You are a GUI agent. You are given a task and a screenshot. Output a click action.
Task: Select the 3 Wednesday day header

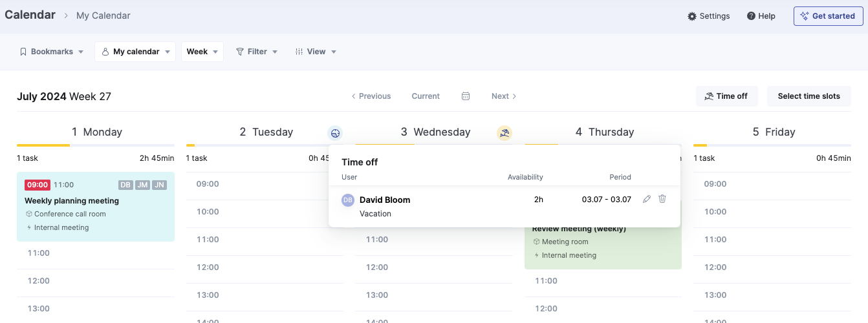pos(435,132)
